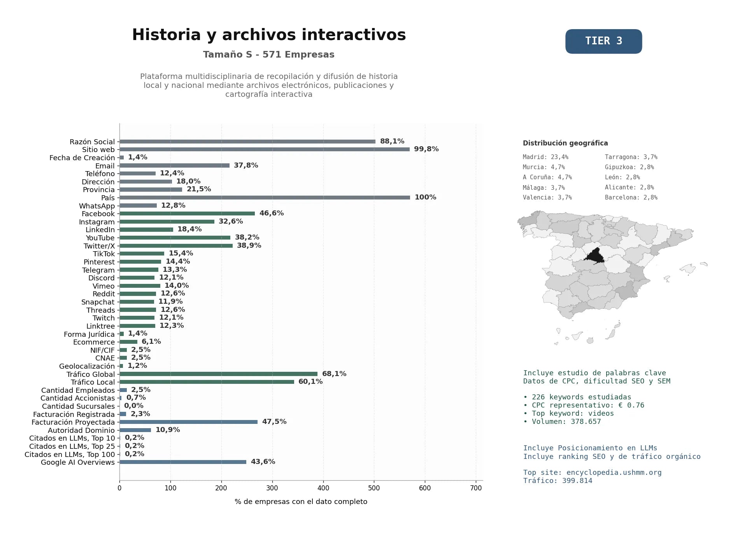Select the WhatsApp row label
The image size is (747, 560).
pyautogui.click(x=97, y=206)
